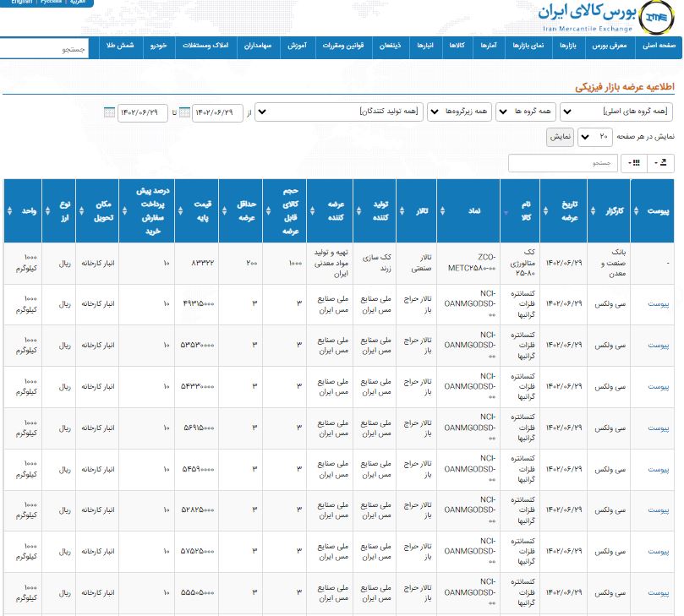
Task: Open the column visibility grid icon menu
Action: point(634,163)
